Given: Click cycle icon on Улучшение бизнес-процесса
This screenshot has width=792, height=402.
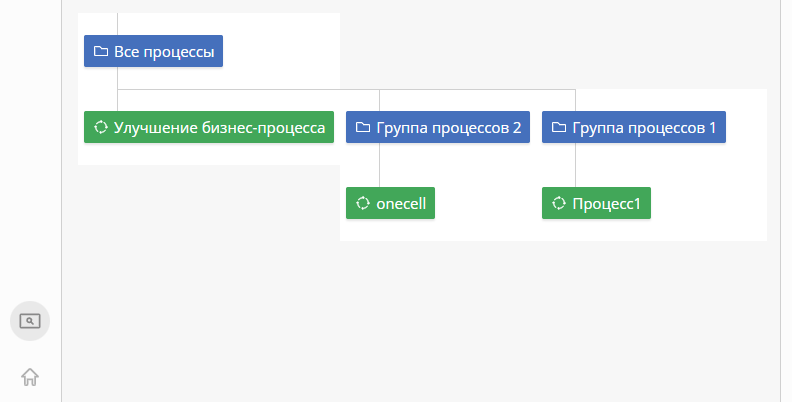Looking at the screenshot, I should pyautogui.click(x=101, y=127).
